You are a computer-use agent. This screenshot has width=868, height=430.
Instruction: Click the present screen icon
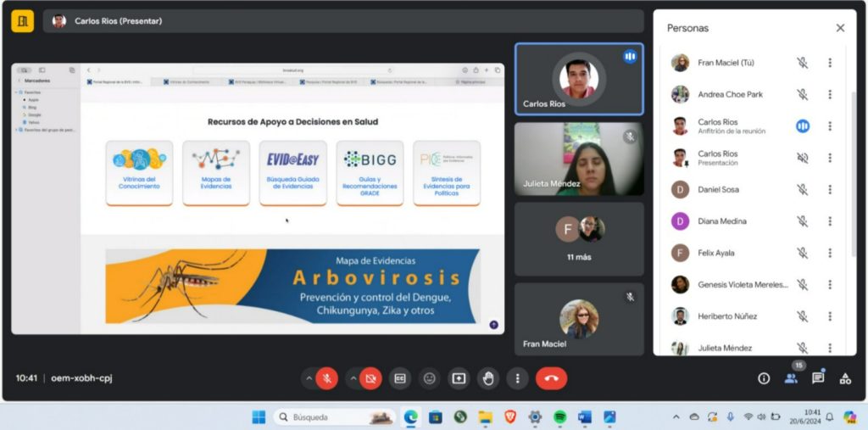pyautogui.click(x=459, y=378)
